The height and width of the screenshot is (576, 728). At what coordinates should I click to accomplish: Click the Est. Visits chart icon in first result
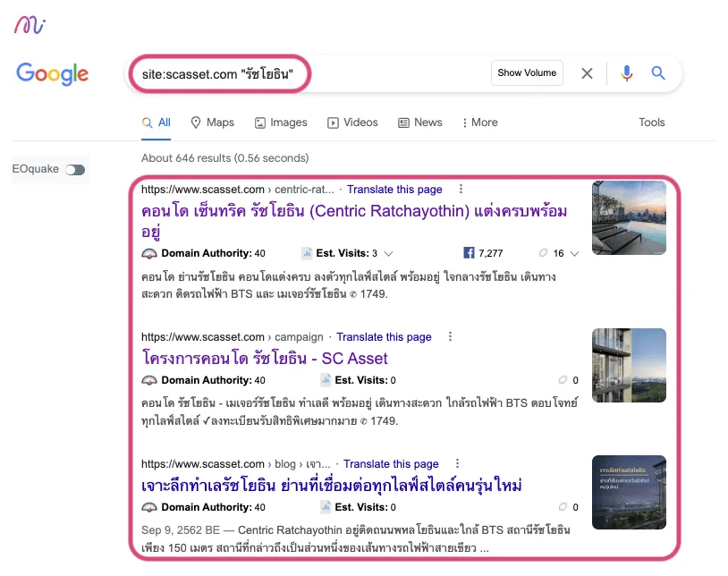(x=307, y=253)
